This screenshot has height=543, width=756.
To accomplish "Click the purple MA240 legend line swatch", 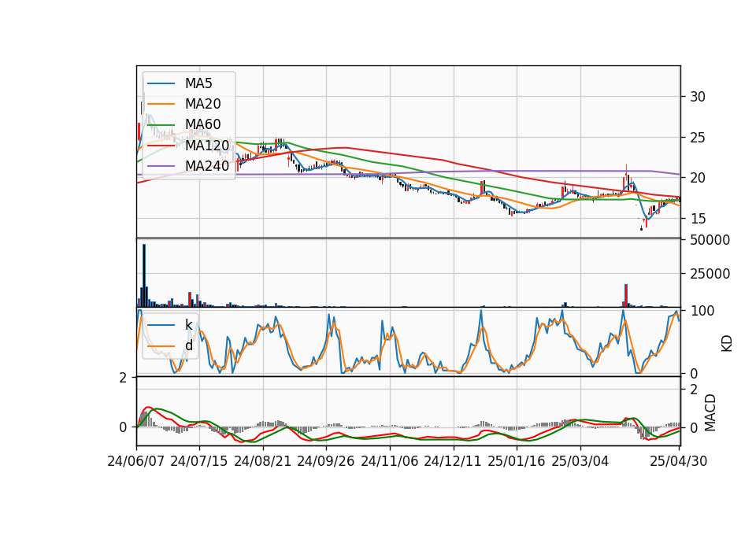I will coord(161,166).
